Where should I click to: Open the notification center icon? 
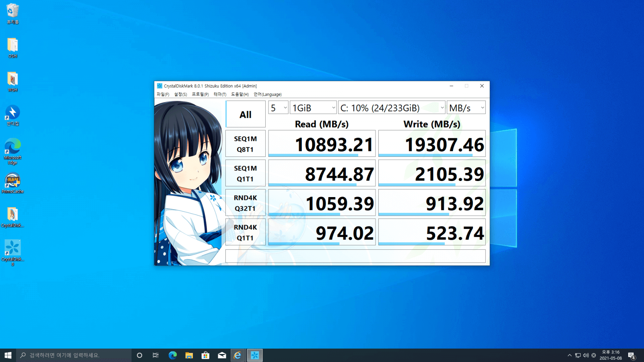point(632,356)
